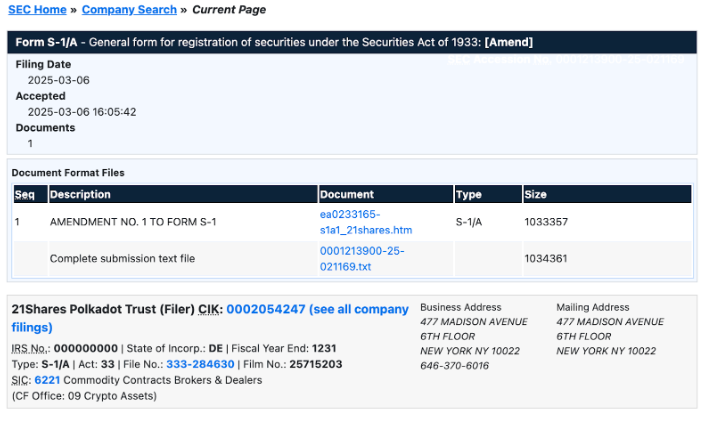The width and height of the screenshot is (706, 423).
Task: Click the IRS No. abbreviation label
Action: (31, 349)
